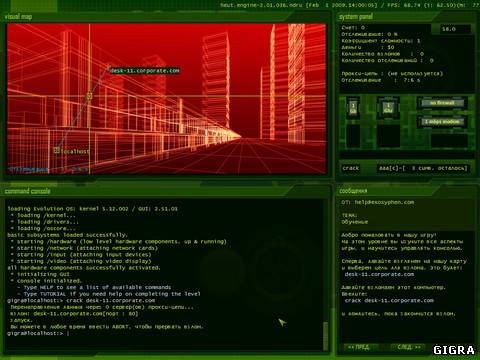The width and height of the screenshot is (480, 360).
Task: Click the 'visual map' panel header
Action: click(18, 16)
